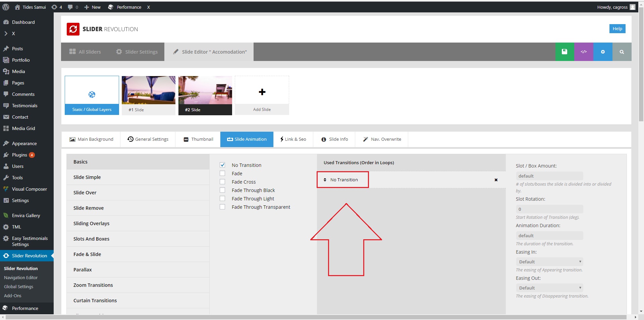
Task: Click the updates icon showing 4
Action: pyautogui.click(x=57, y=7)
